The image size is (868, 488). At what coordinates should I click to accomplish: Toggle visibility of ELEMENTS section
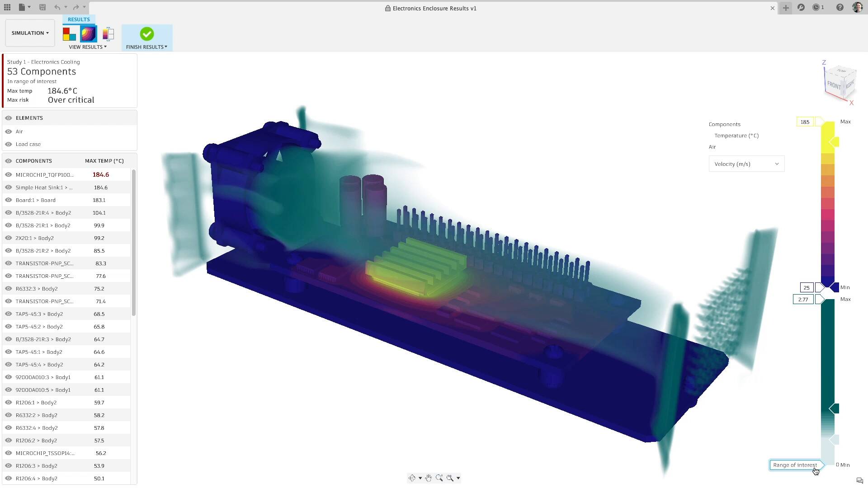(8, 118)
